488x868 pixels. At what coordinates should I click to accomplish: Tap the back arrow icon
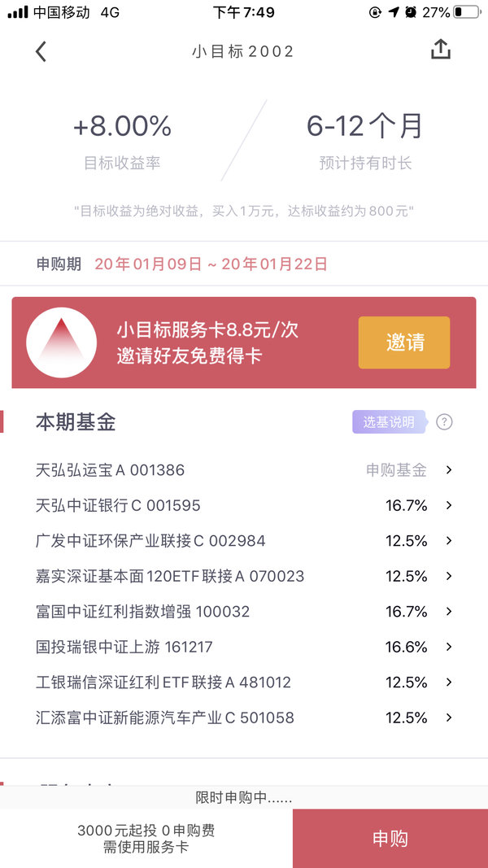tap(41, 51)
